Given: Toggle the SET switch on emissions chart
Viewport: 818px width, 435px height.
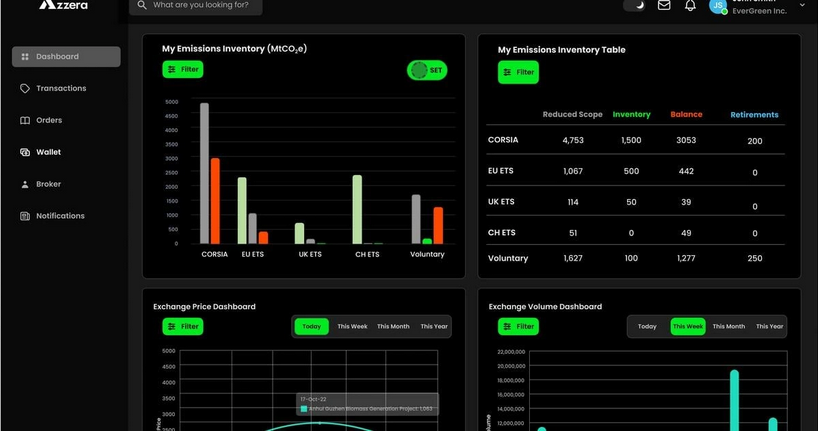Looking at the screenshot, I should pos(427,71).
